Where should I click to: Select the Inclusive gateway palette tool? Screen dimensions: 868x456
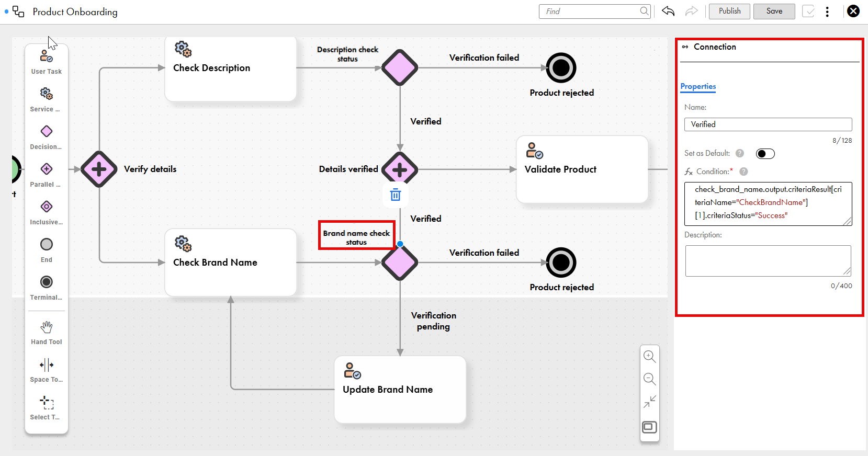pyautogui.click(x=47, y=212)
